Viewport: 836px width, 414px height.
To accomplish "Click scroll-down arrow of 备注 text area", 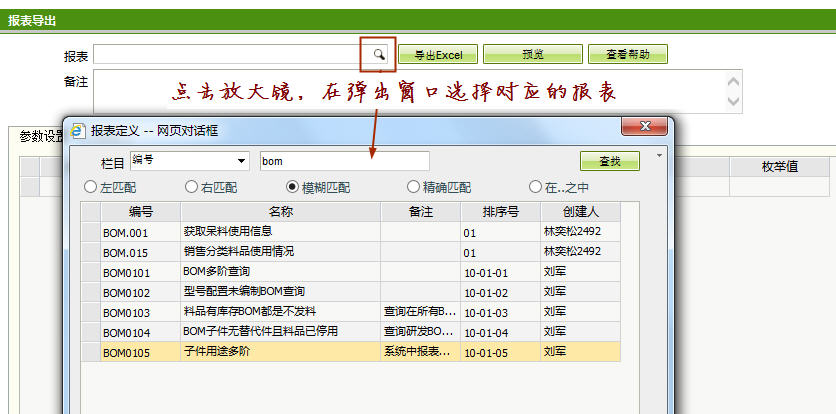I will point(734,101).
